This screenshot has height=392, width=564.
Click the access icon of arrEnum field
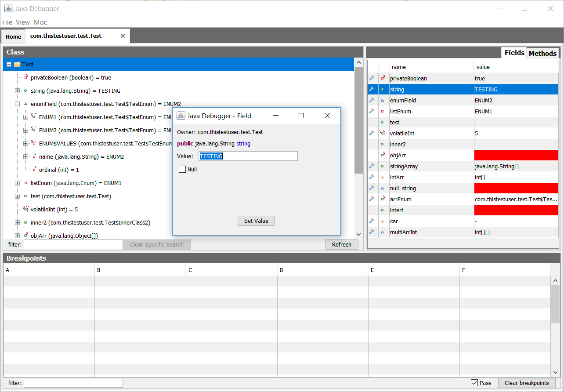click(383, 199)
